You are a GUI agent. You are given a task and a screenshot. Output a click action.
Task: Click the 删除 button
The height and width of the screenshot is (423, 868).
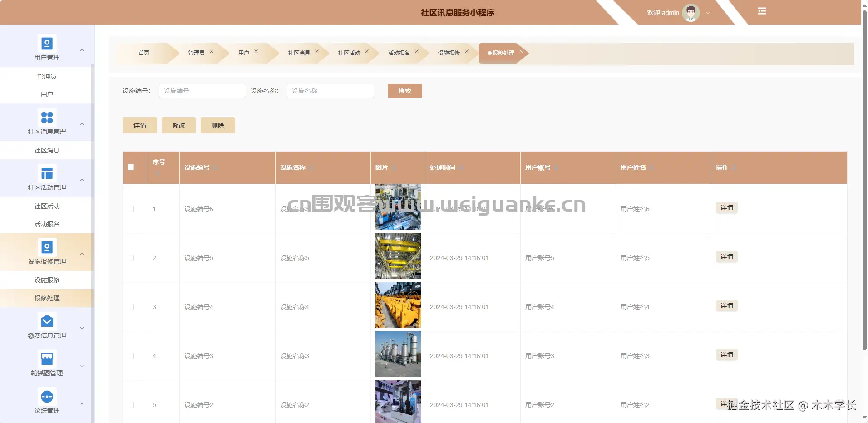[218, 125]
